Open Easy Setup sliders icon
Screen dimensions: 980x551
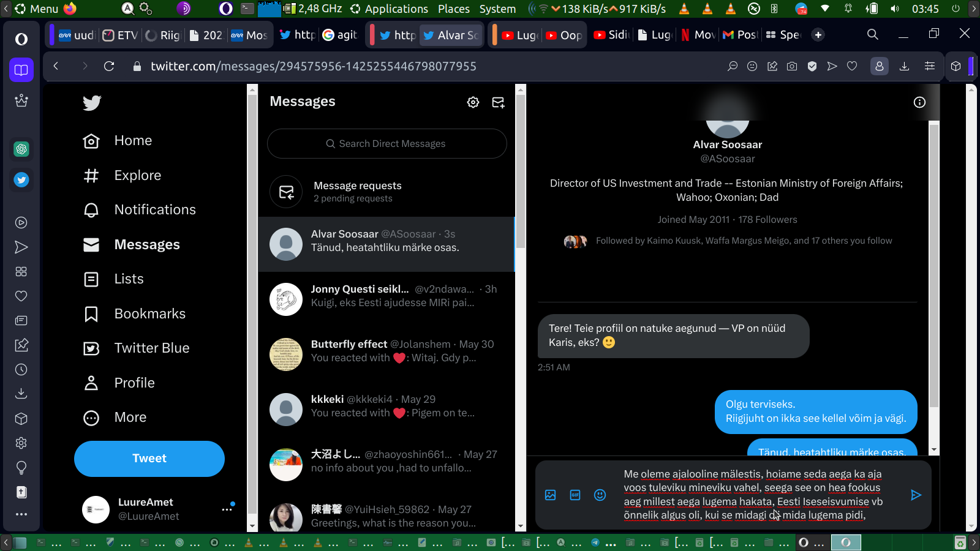[x=930, y=66]
